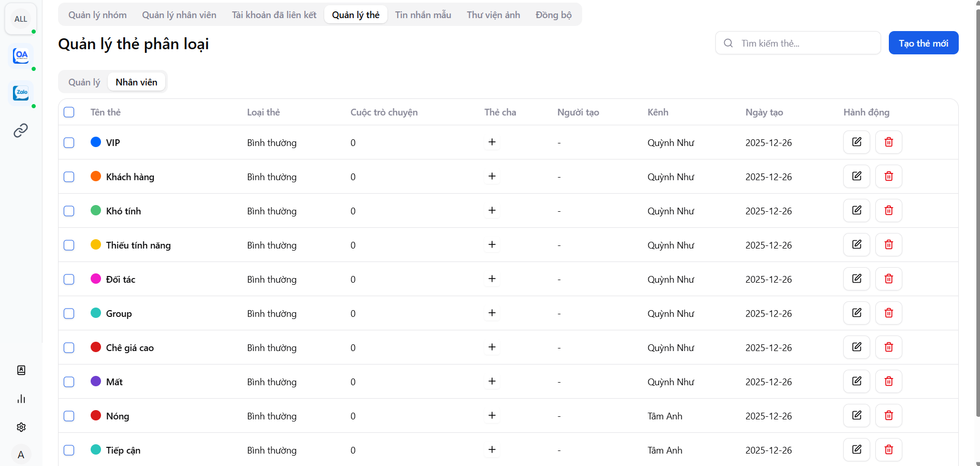Click the link chain icon in sidebar
Viewport: 980px width, 466px height.
[21, 130]
